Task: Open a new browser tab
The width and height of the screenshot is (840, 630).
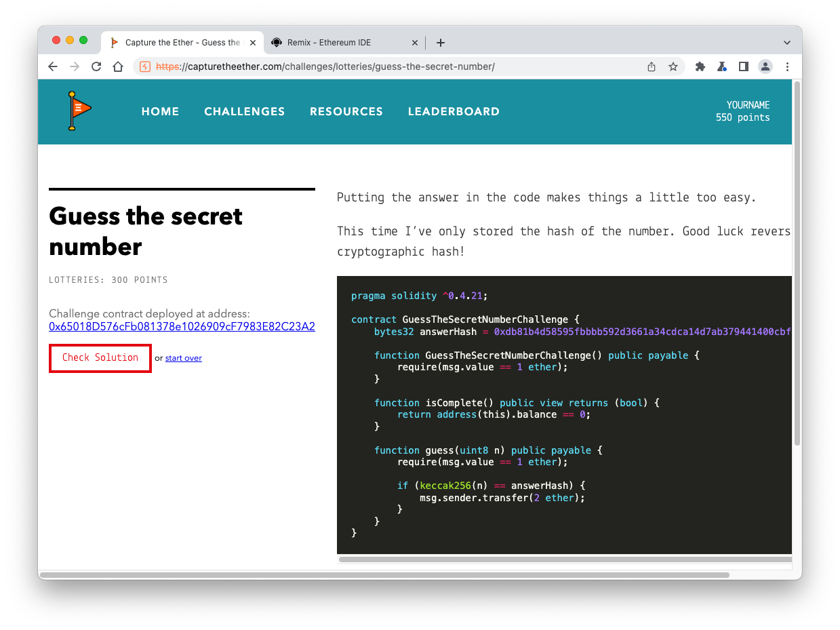Action: click(441, 43)
